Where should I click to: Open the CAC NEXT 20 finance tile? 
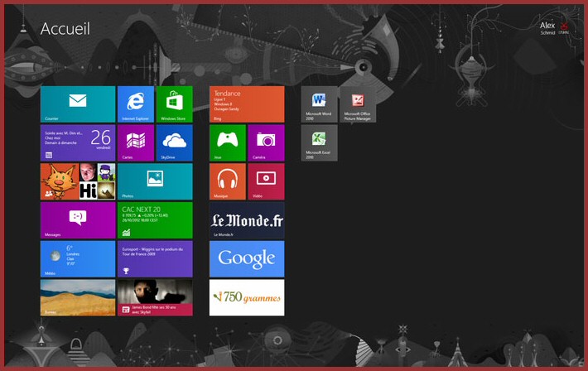[x=155, y=220]
